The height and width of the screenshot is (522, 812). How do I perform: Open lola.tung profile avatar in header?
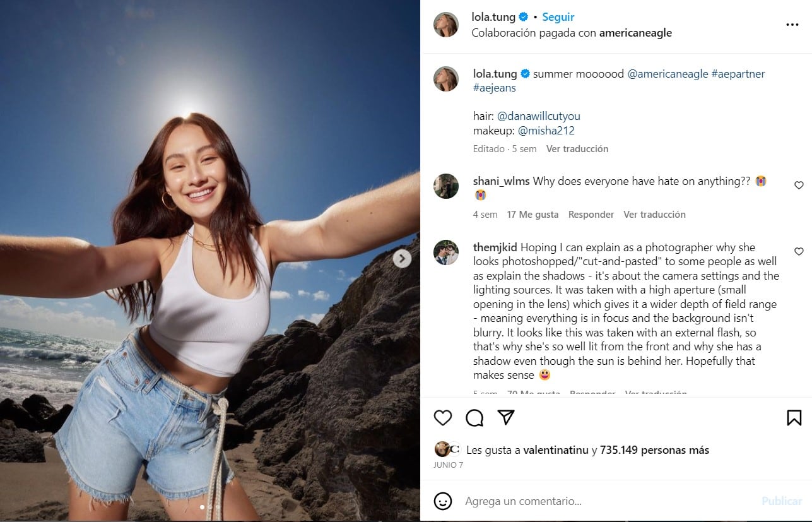[x=446, y=25]
